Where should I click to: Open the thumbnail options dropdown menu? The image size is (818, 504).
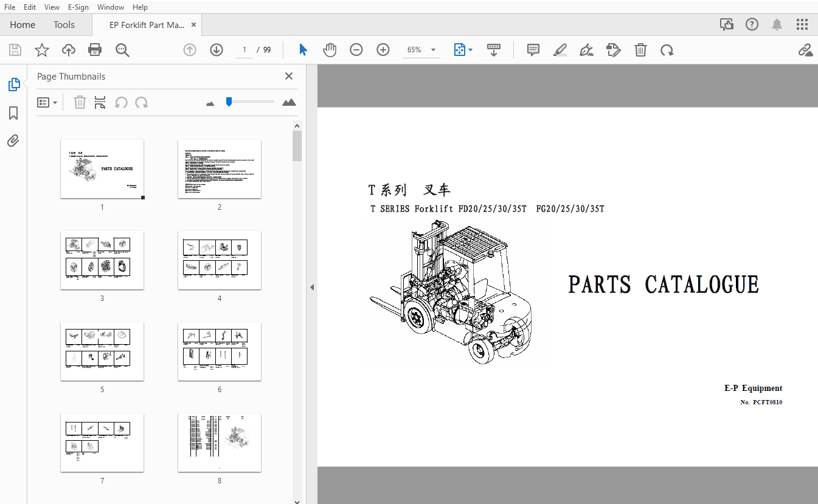pyautogui.click(x=47, y=103)
